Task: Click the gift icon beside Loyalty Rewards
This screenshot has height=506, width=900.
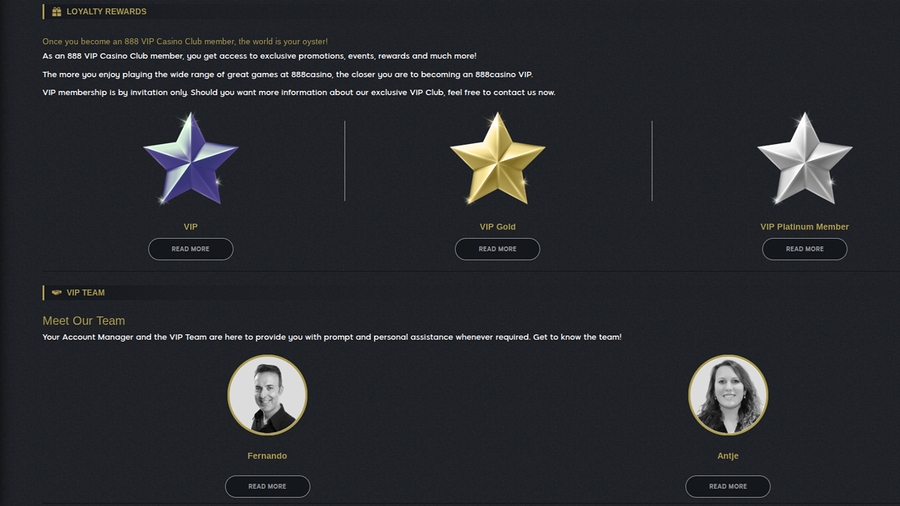Action: [x=57, y=12]
